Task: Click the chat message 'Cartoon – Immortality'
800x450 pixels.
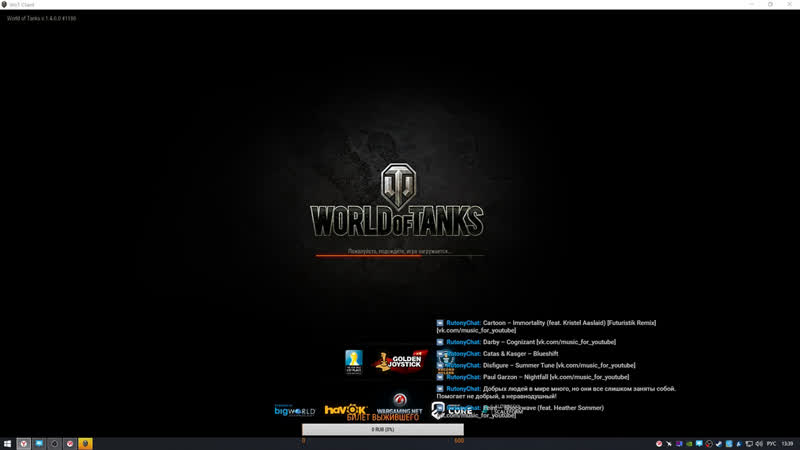Action: tap(546, 327)
